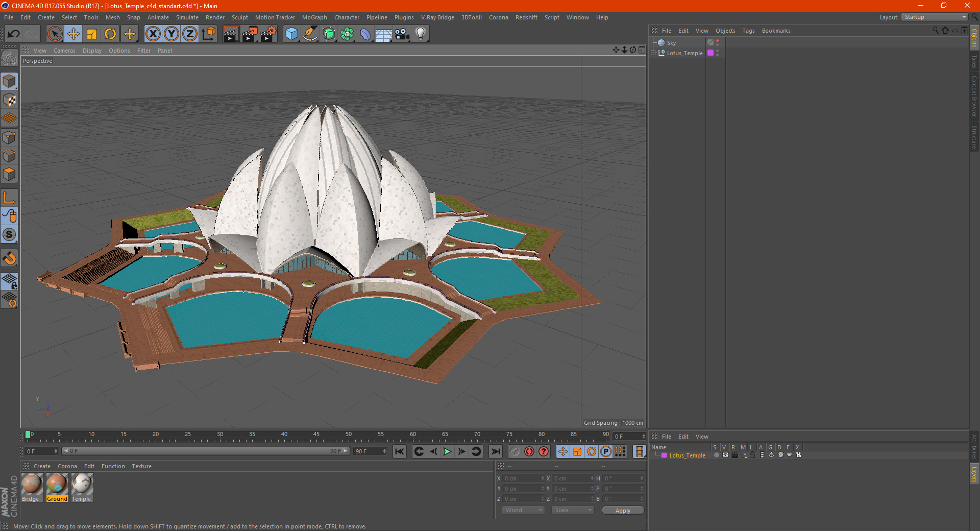
Task: Toggle the X axis lock
Action: (x=153, y=34)
